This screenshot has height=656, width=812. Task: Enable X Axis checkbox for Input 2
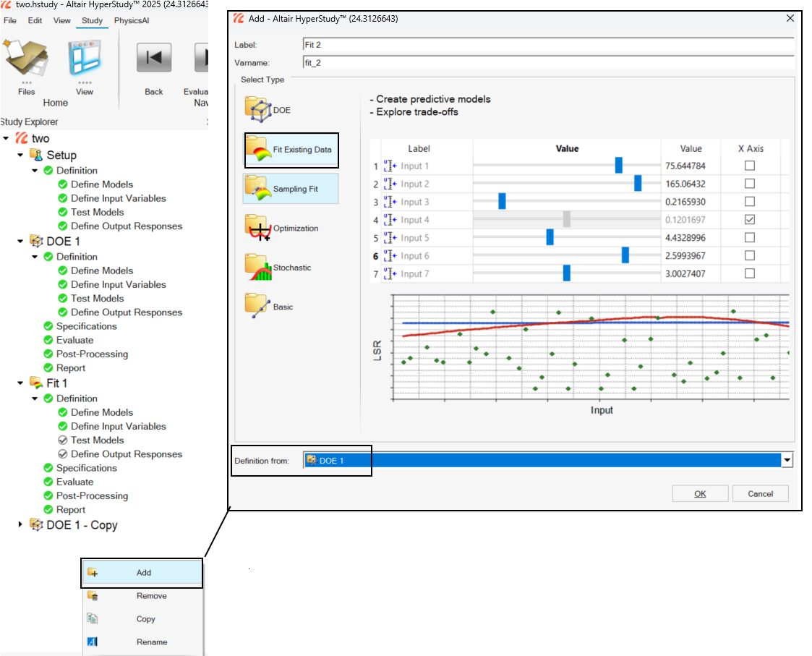749,184
